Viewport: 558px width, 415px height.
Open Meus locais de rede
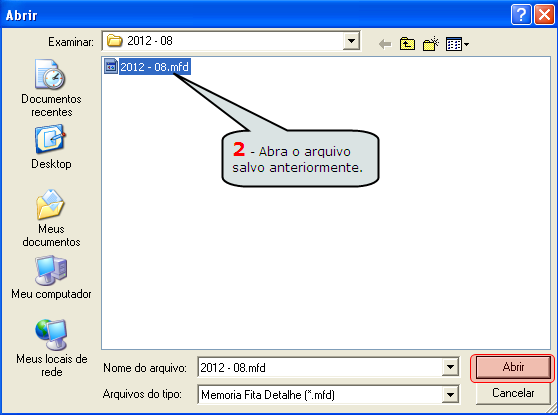coord(51,348)
